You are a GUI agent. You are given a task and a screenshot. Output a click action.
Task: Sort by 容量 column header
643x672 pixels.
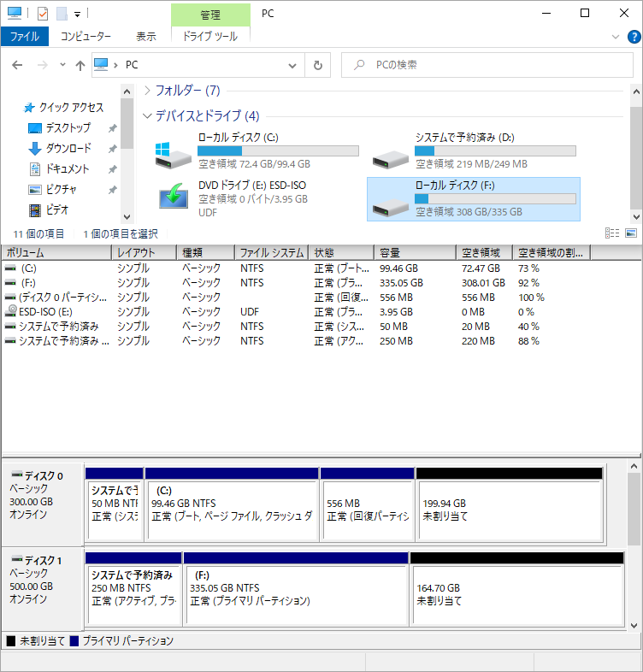click(x=415, y=253)
